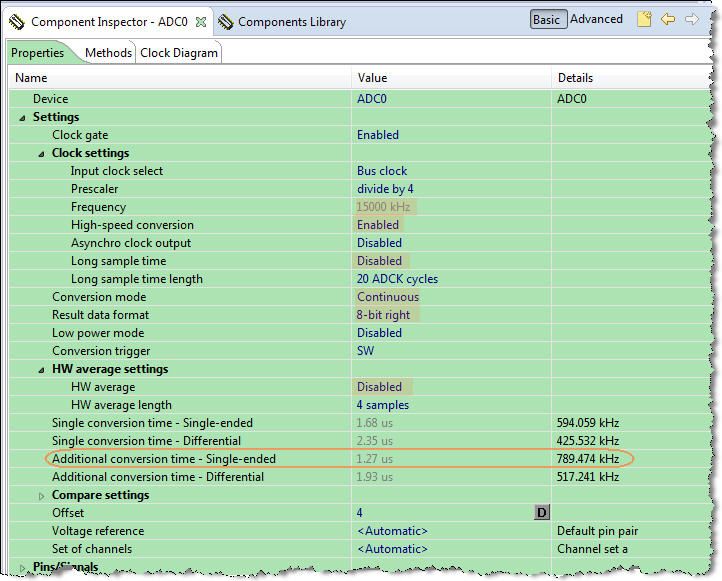Screen dimensions: 722x581
Task: Click the 425.532 kHz details cell
Action: point(588,441)
